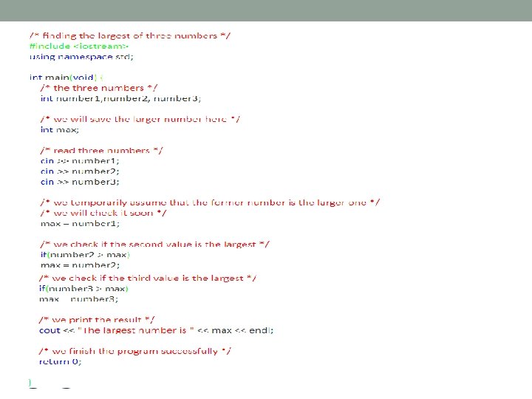
Task: Click the condition "if(number2 > max)"
Action: pos(85,255)
